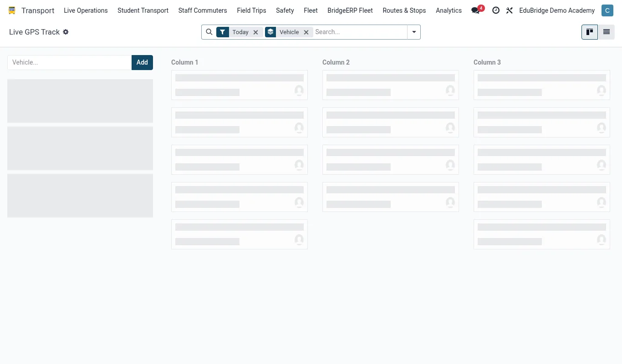This screenshot has height=364, width=622.
Task: Click the filter funnel icon on Today
Action: 222,32
